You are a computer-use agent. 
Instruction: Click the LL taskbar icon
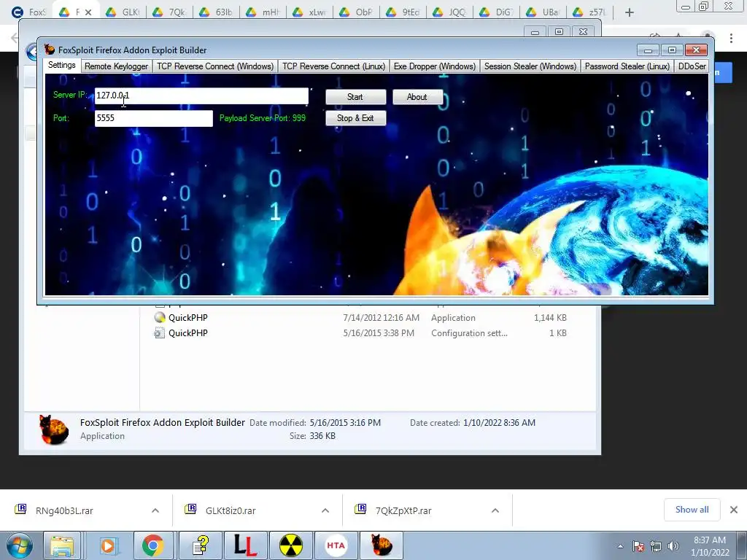(x=245, y=545)
